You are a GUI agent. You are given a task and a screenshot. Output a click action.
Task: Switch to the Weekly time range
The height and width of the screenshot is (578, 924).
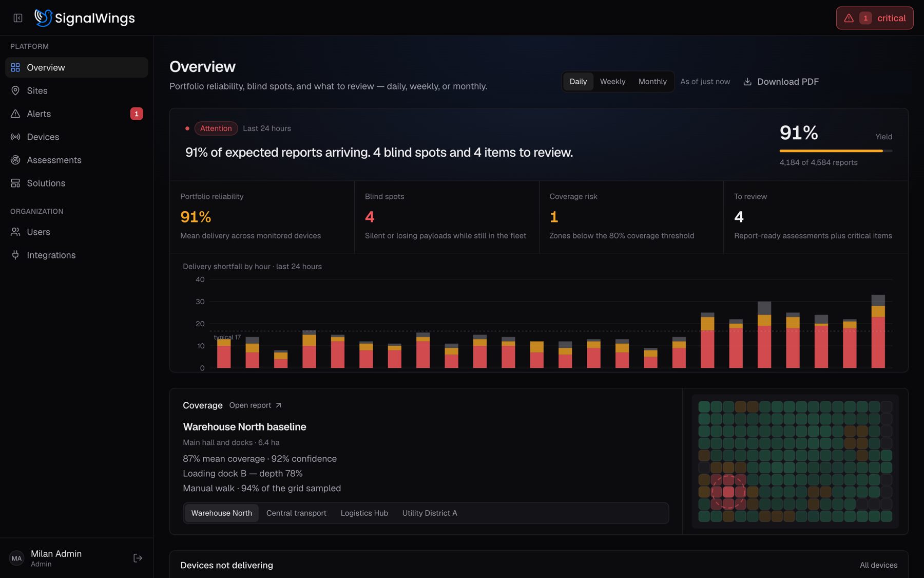(x=612, y=82)
